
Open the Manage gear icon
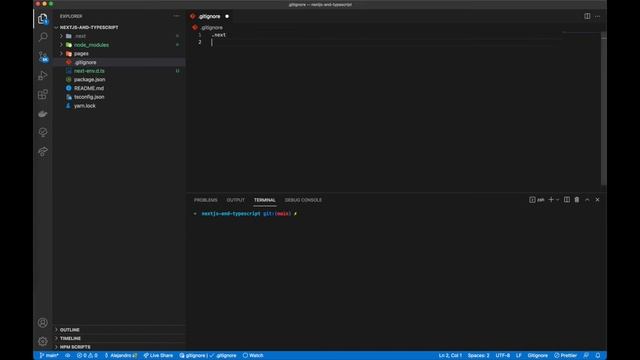43,341
